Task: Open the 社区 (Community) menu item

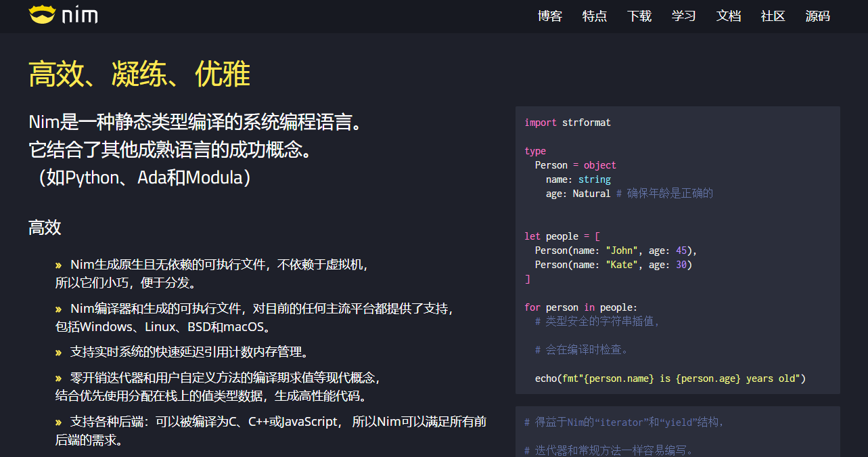Action: pos(773,16)
